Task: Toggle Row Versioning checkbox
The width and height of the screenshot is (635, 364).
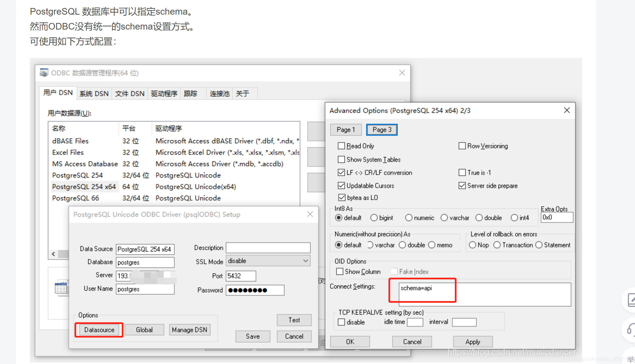Action: click(462, 146)
